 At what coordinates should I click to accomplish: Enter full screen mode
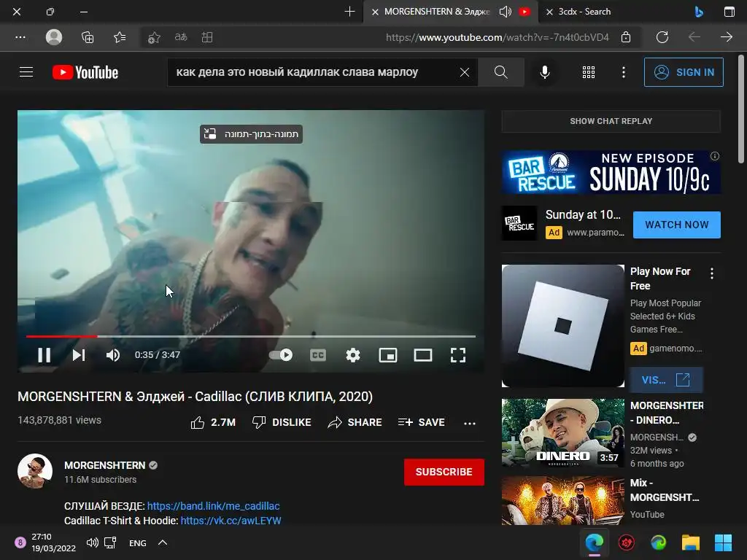[x=458, y=355]
